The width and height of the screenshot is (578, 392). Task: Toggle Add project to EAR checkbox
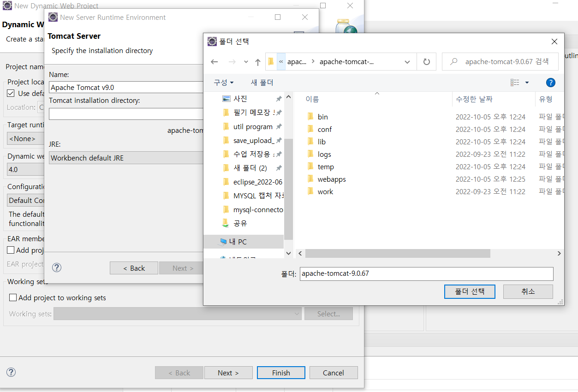point(11,250)
